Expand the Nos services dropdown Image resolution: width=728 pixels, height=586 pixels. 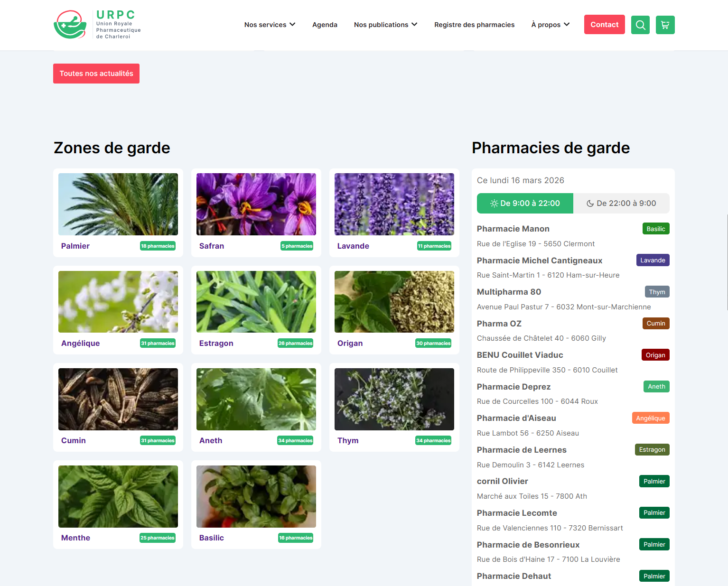270,25
